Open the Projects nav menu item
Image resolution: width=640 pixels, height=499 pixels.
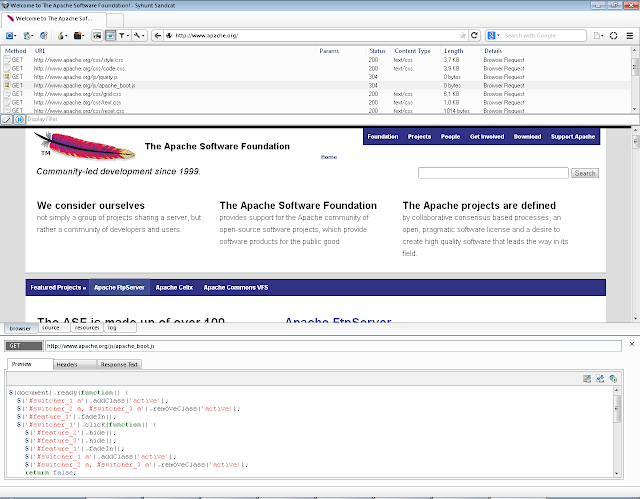419,137
